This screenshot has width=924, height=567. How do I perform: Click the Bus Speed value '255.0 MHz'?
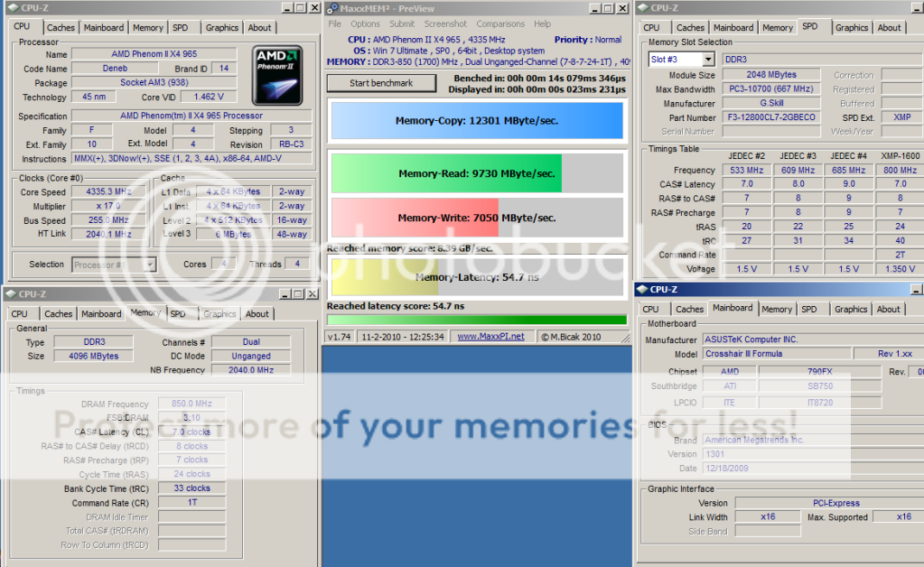[x=108, y=220]
